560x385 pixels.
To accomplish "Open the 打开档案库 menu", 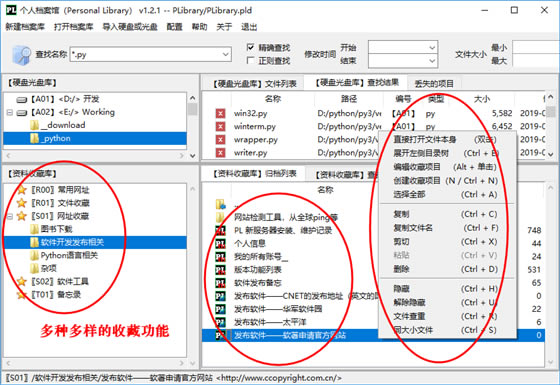I will click(74, 27).
